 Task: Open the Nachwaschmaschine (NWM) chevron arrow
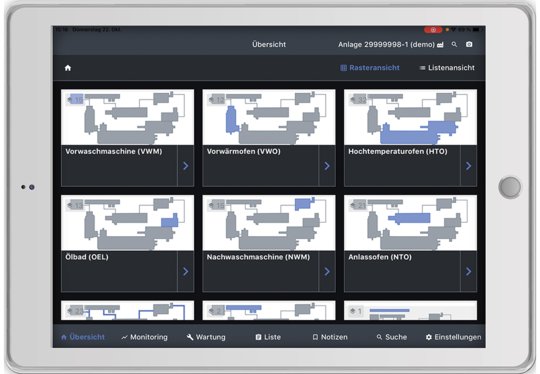(x=327, y=272)
